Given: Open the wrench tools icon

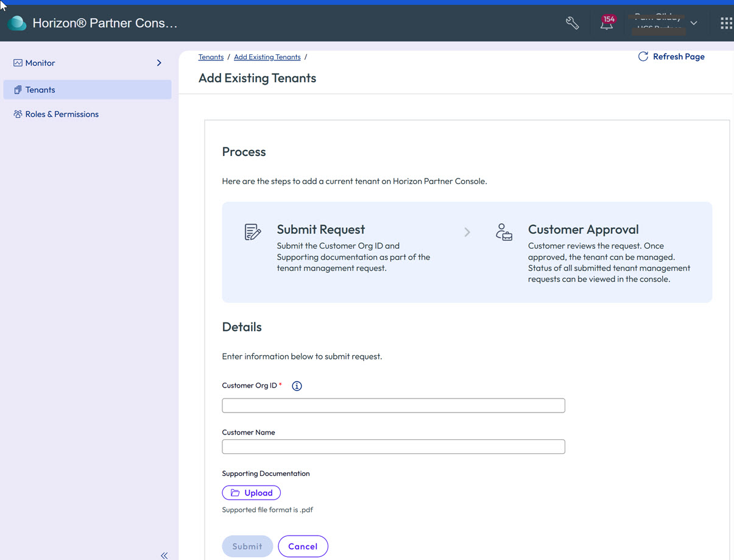Looking at the screenshot, I should [572, 23].
